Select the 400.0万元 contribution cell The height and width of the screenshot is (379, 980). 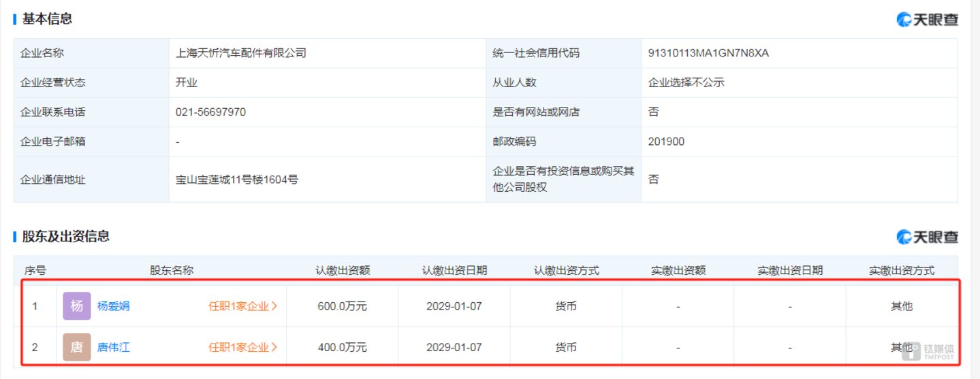tap(342, 347)
